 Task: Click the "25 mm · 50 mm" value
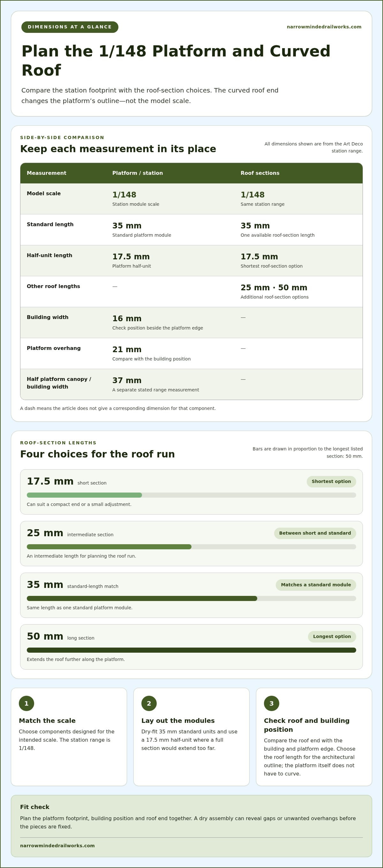[x=274, y=287]
